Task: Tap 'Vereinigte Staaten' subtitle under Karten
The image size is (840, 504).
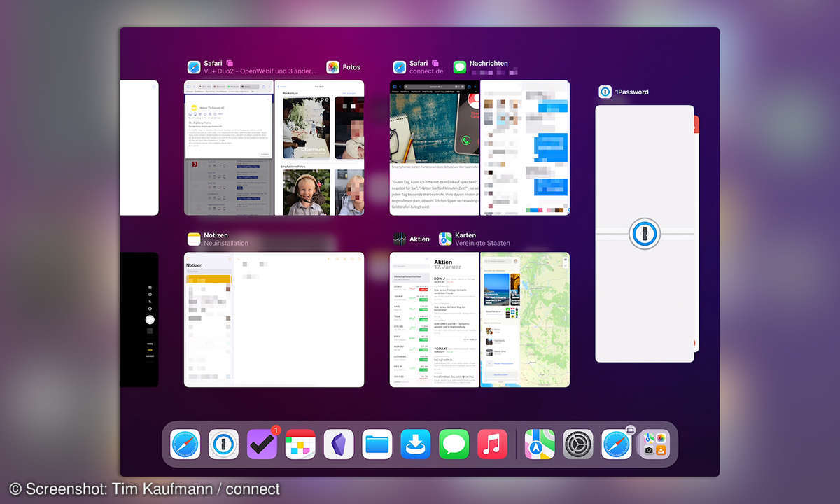Action: 482,244
